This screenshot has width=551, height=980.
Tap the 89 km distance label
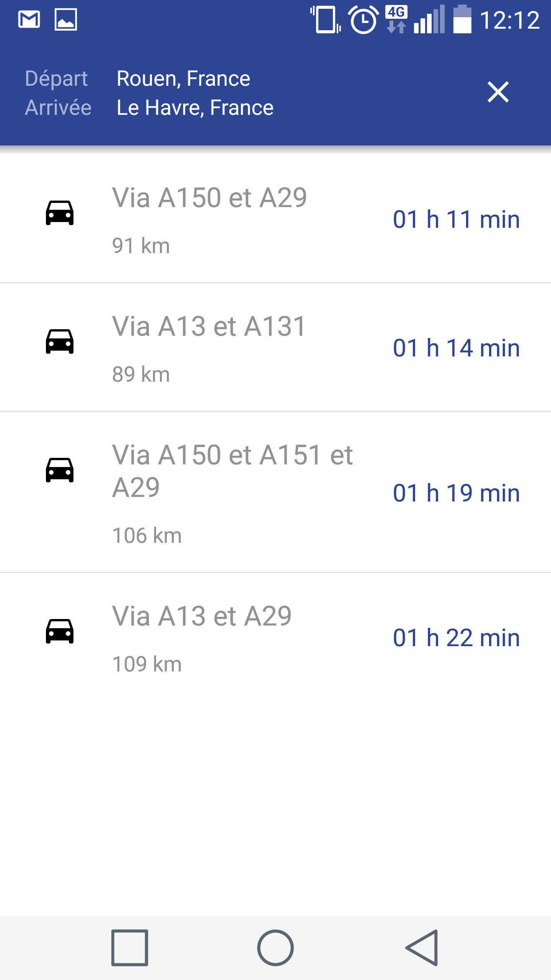[x=141, y=374]
